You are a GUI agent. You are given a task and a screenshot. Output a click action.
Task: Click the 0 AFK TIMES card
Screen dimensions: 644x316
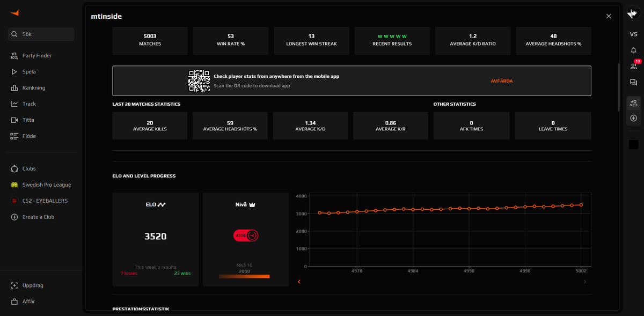472,126
